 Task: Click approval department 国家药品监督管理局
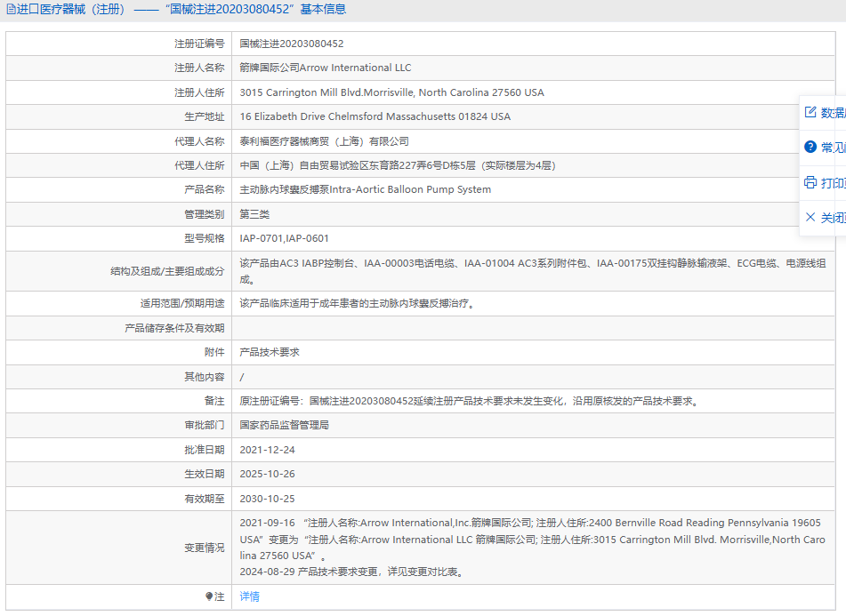click(x=285, y=425)
